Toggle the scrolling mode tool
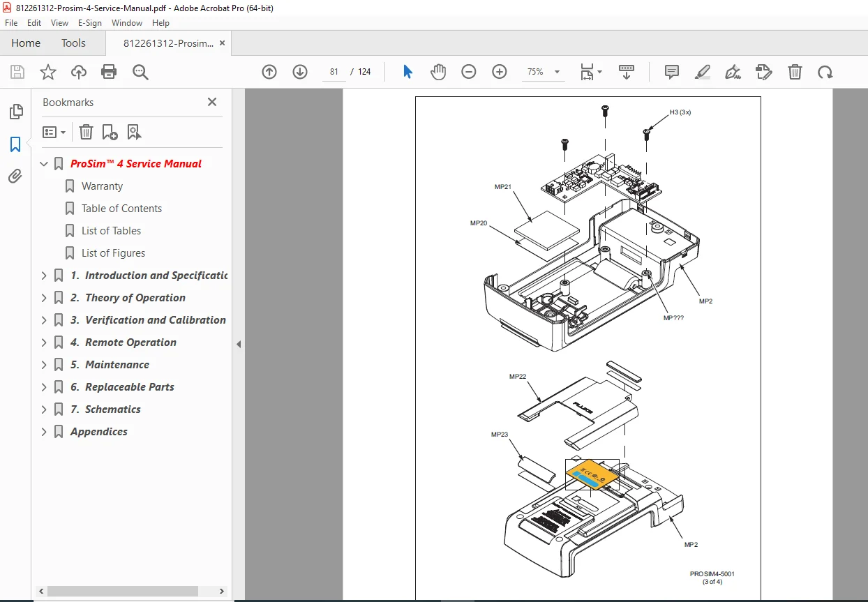The image size is (868, 602). [x=627, y=72]
